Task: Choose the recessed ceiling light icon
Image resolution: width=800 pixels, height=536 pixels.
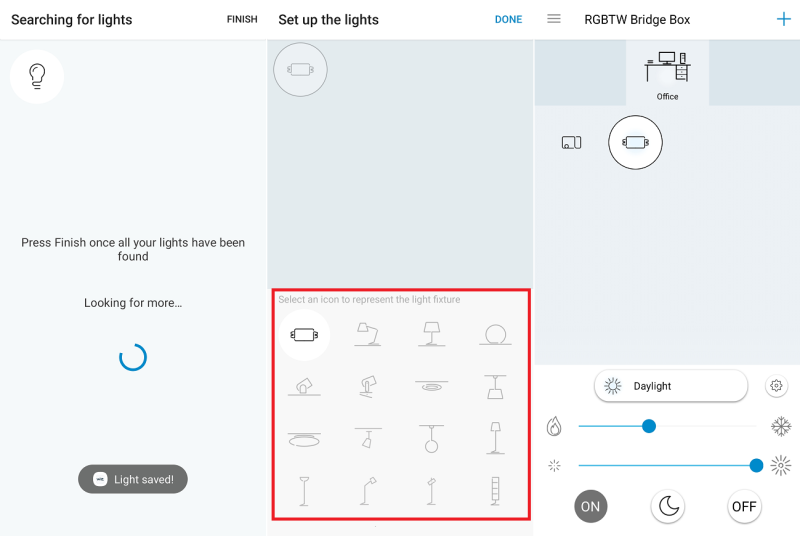Action: 432,386
